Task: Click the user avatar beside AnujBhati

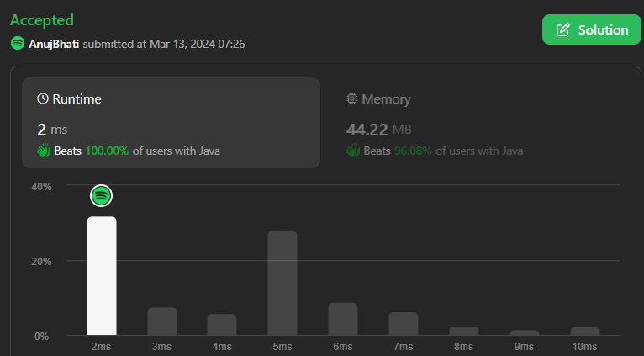Action: [x=18, y=43]
